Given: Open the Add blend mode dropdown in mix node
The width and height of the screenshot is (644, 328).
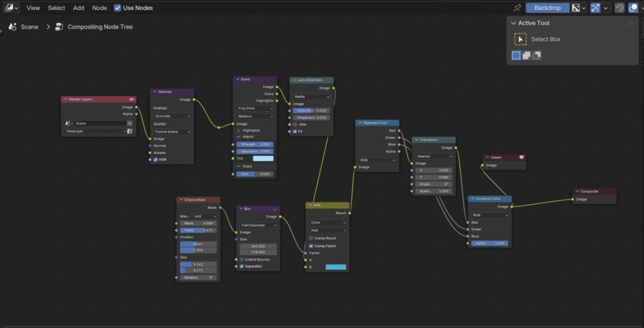Looking at the screenshot, I should pos(327,230).
